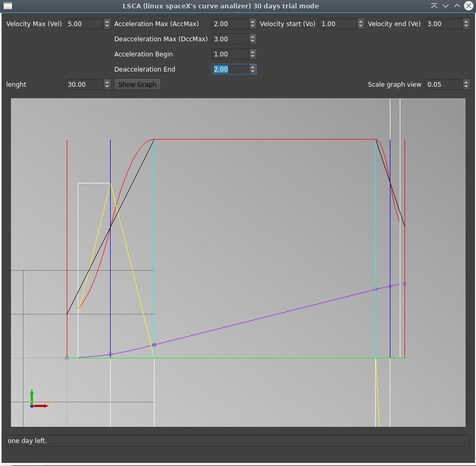Decrease Acceleration Max with its down arrow
The width and height of the screenshot is (476, 466).
[253, 26]
